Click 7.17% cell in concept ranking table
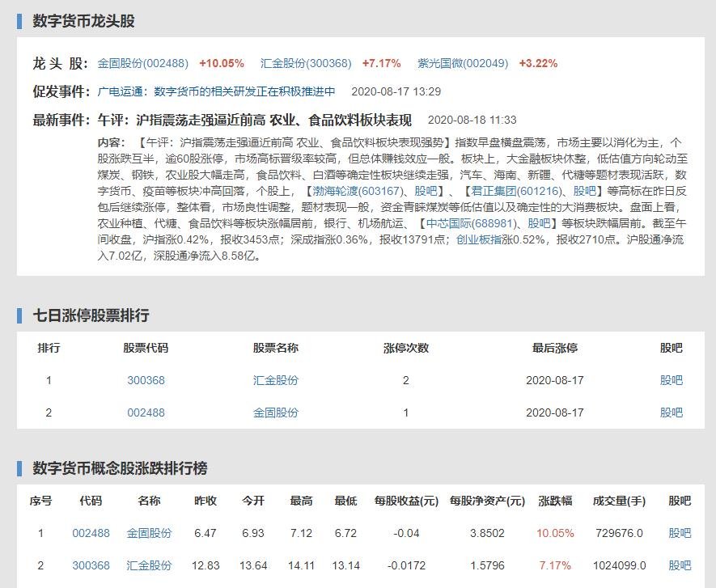 click(555, 565)
